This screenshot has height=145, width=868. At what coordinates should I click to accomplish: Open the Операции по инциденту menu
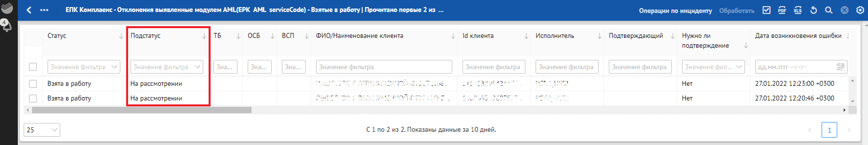675,11
